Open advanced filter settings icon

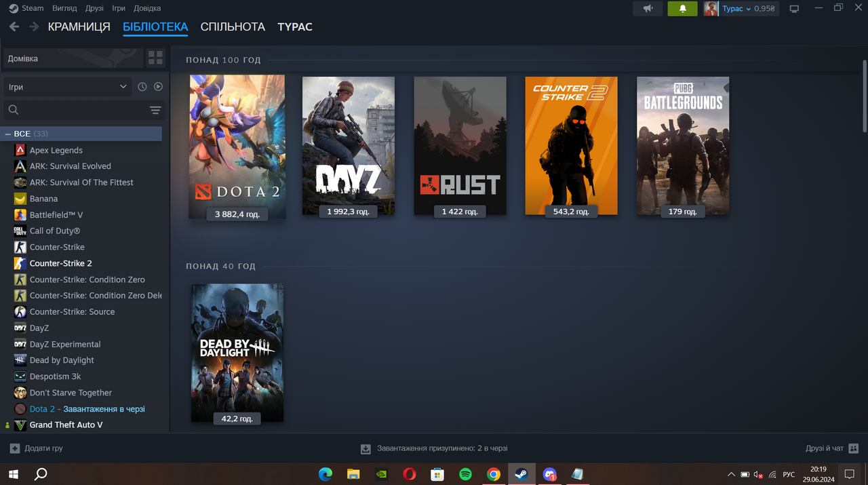pos(155,110)
